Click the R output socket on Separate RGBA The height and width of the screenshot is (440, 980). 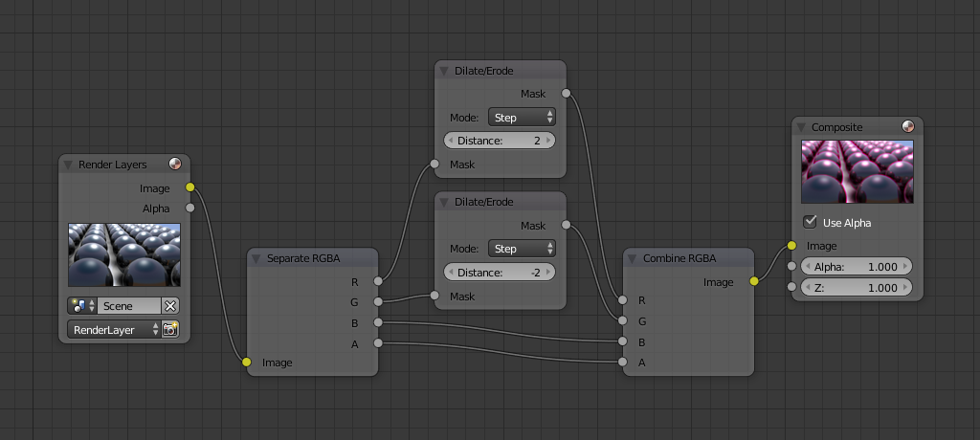tap(377, 281)
